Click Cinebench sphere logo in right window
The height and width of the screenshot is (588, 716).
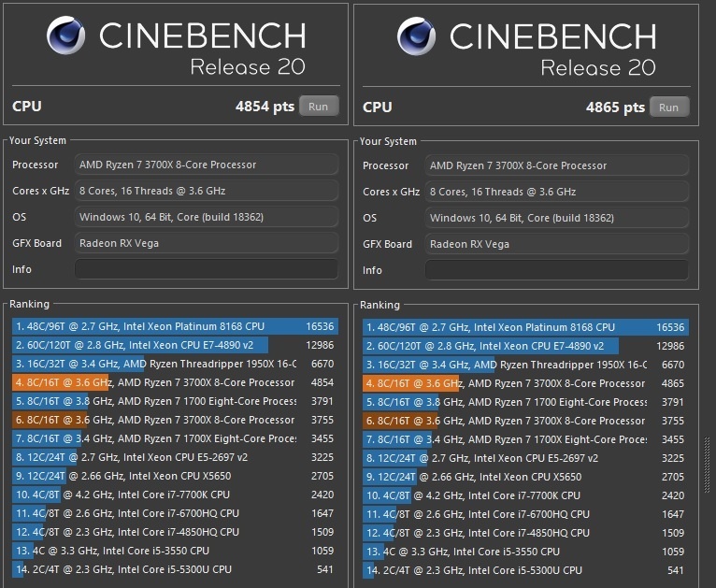tap(416, 36)
